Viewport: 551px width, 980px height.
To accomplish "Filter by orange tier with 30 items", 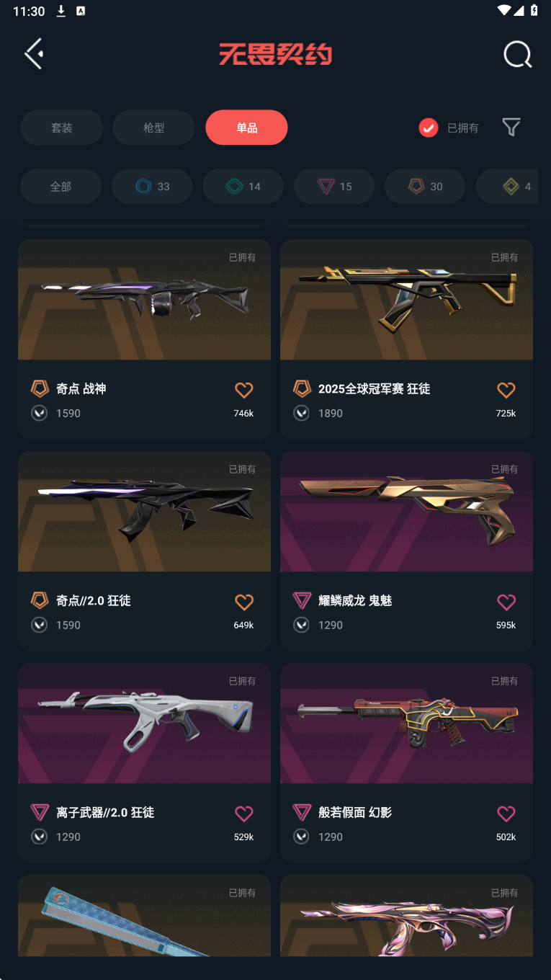I will pos(425,187).
